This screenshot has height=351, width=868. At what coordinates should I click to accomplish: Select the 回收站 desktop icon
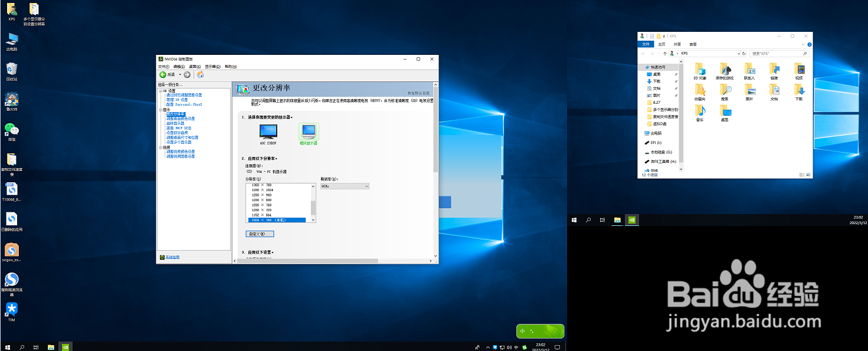[12, 71]
